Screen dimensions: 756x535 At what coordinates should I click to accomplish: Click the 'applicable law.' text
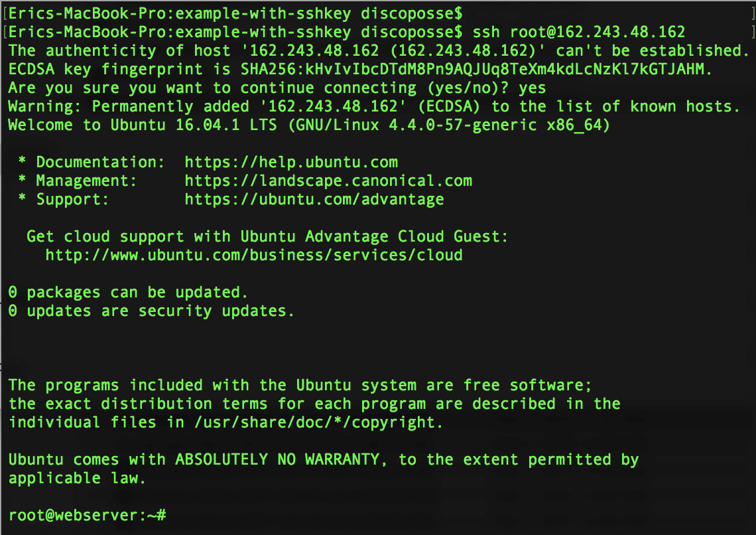[x=77, y=478]
